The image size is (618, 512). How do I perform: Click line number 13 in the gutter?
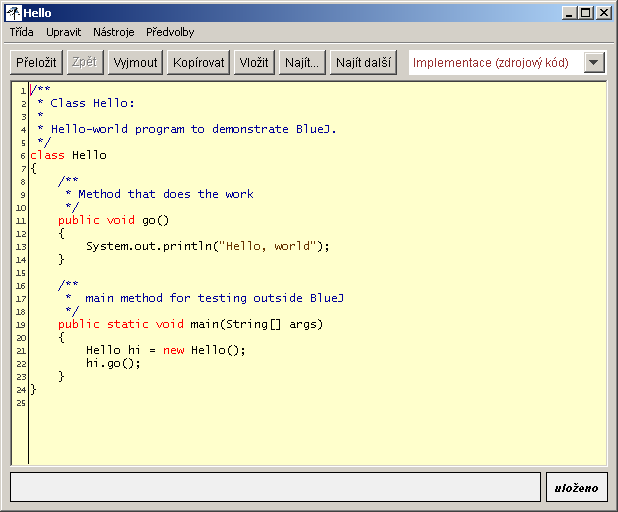tap(21, 247)
